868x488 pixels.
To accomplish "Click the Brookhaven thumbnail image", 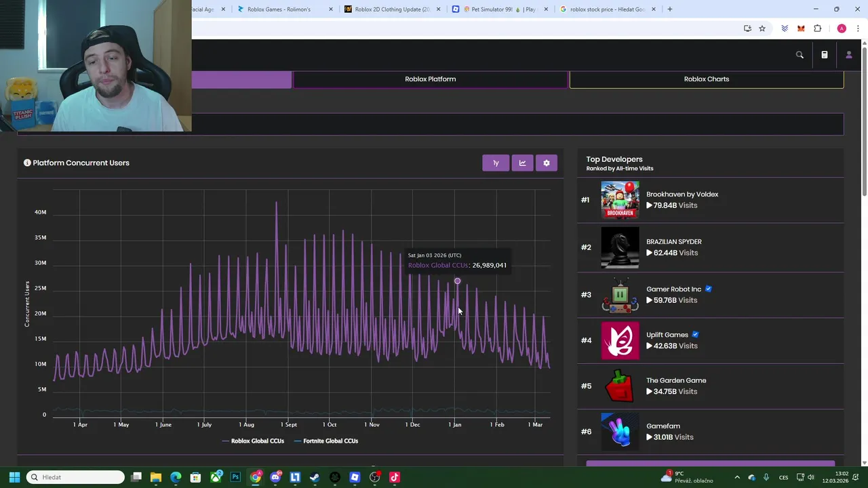I will pos(620,200).
